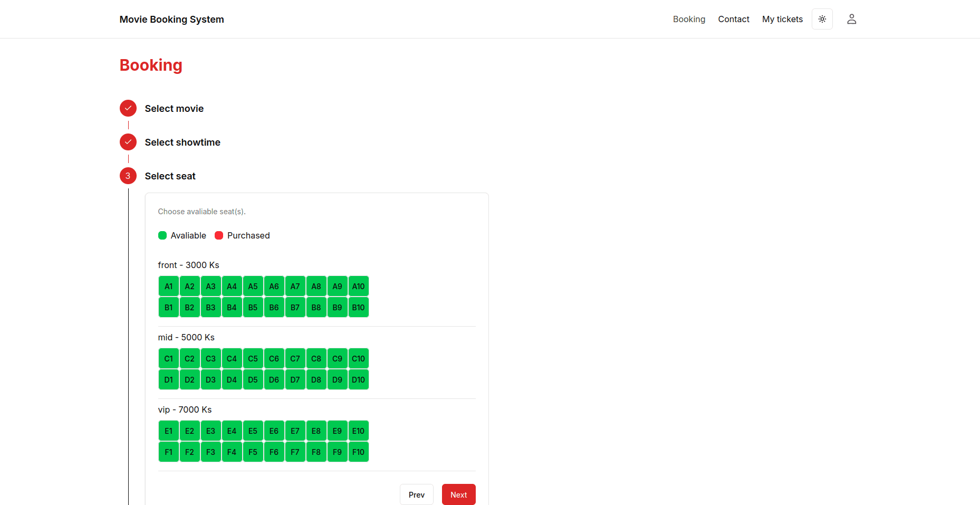Screen dimensions: 980x505
Task: Select front seat B10
Action: tap(359, 307)
